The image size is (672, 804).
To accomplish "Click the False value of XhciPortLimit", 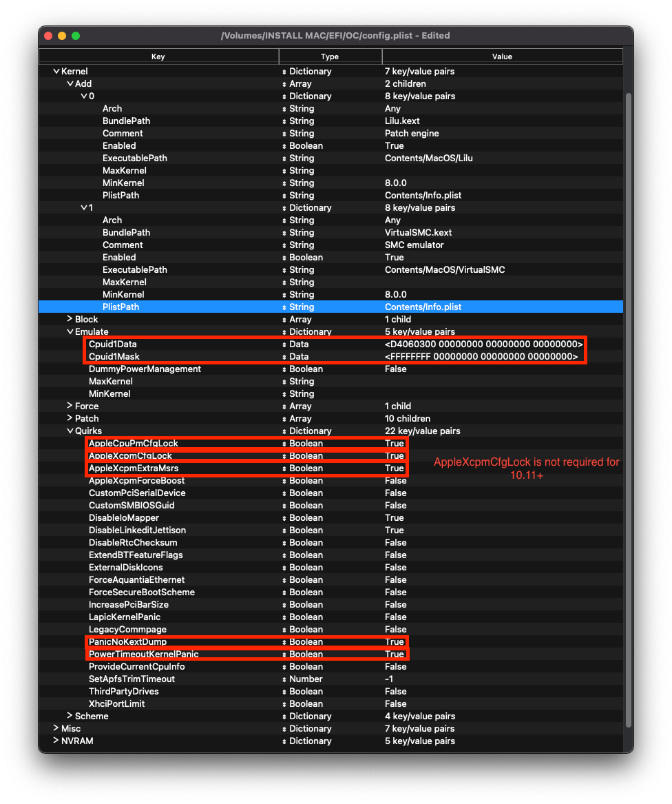I will (395, 704).
